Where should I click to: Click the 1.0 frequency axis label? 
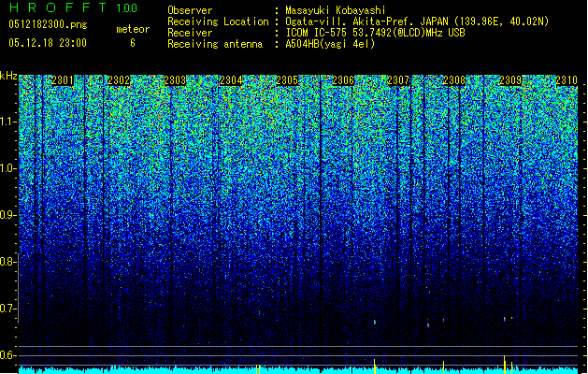tap(8, 168)
